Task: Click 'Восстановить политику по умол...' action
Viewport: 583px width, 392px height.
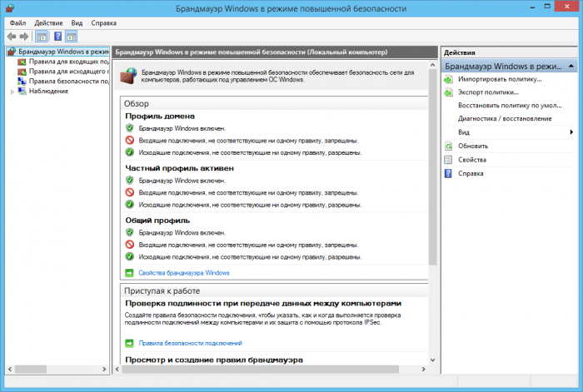Action: point(510,106)
